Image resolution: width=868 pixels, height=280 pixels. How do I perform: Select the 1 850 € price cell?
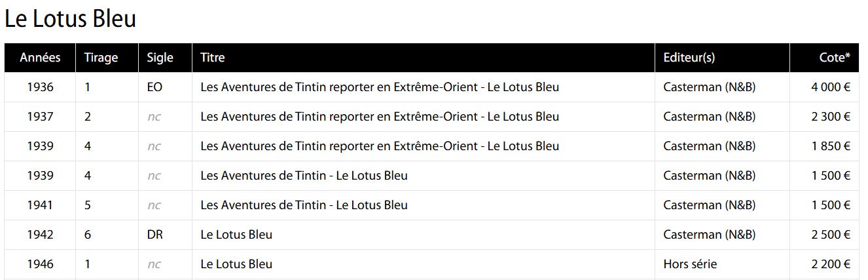[x=831, y=146]
